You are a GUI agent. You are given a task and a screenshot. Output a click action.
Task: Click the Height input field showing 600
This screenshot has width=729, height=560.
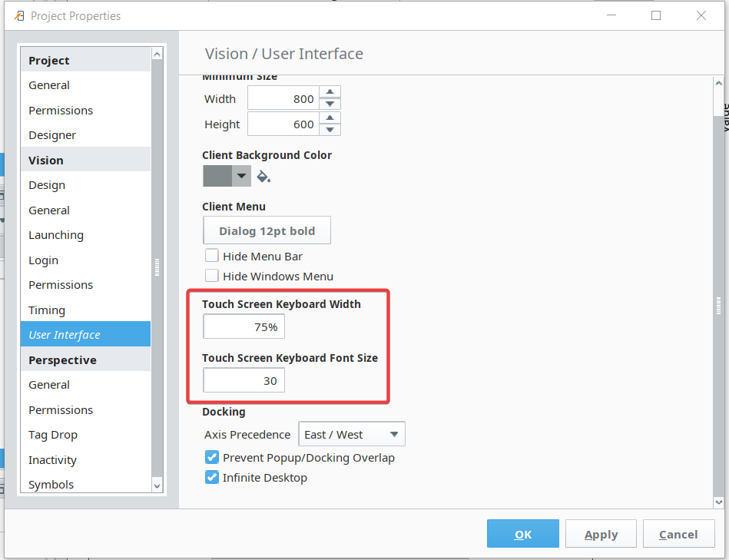click(283, 124)
